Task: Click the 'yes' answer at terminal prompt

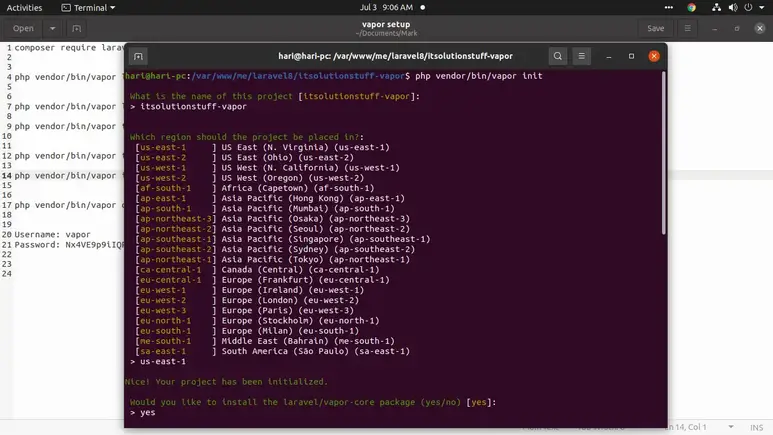Action: click(147, 413)
